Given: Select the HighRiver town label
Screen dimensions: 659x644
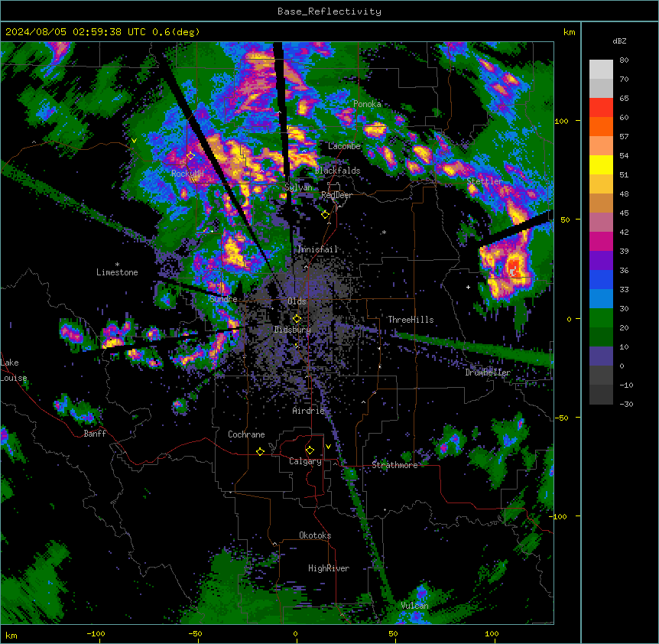Looking at the screenshot, I should (x=329, y=568).
